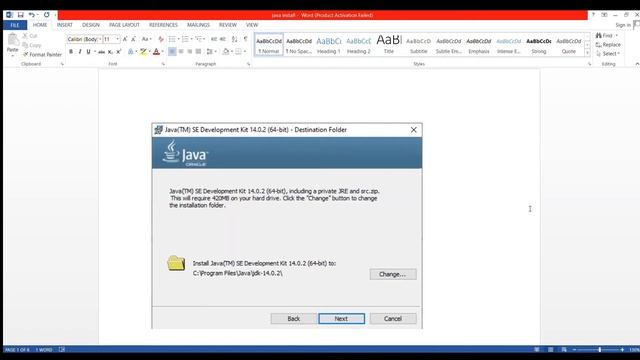The width and height of the screenshot is (640, 360).
Task: Toggle Bold formatting
Action: (71, 52)
